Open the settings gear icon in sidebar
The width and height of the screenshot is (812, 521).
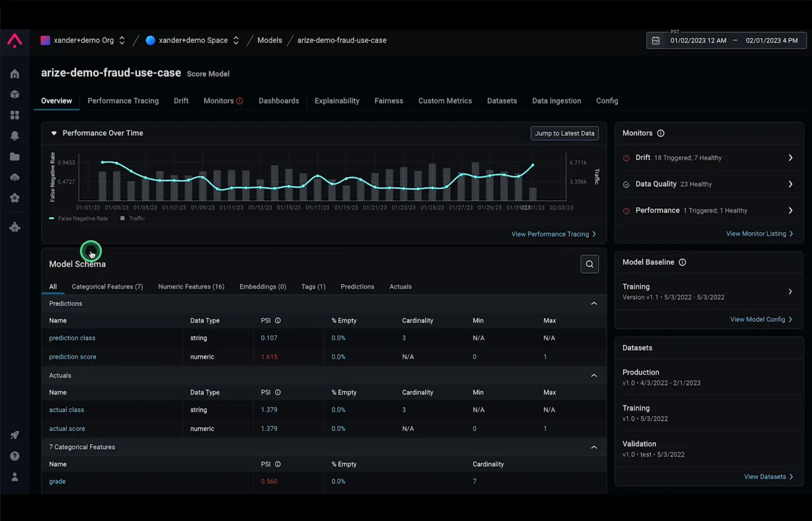[15, 198]
